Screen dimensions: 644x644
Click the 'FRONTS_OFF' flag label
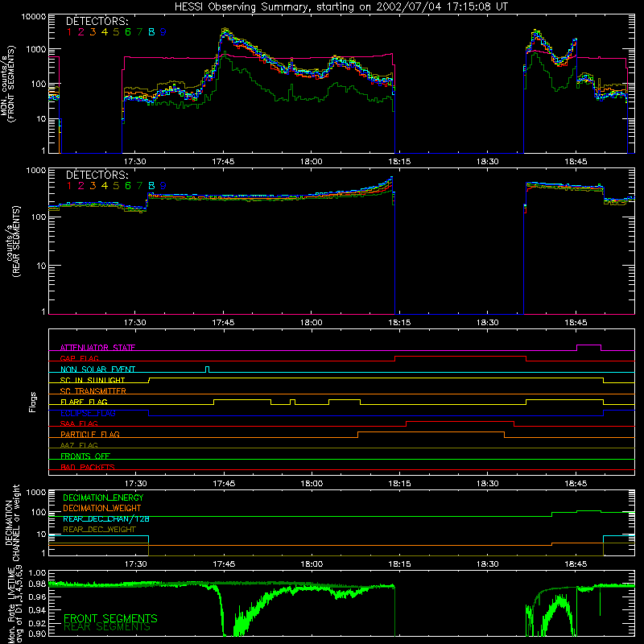(x=85, y=456)
